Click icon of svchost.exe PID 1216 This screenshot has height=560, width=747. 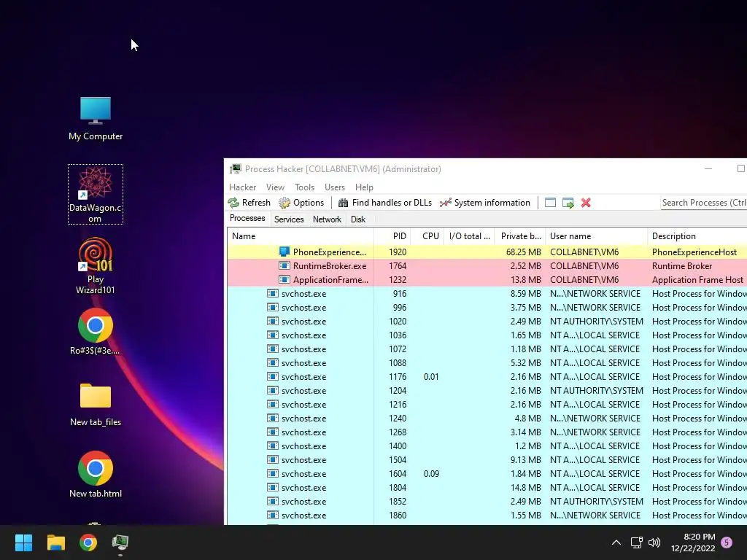[x=273, y=404]
